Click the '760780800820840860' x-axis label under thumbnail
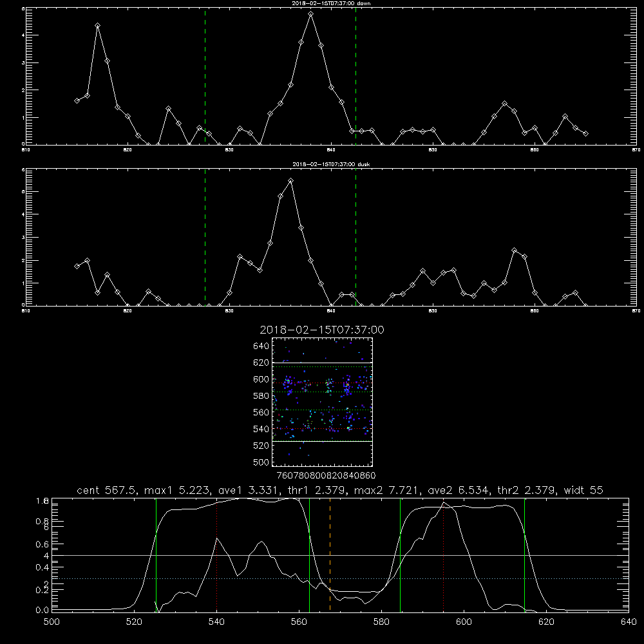 tap(327, 476)
